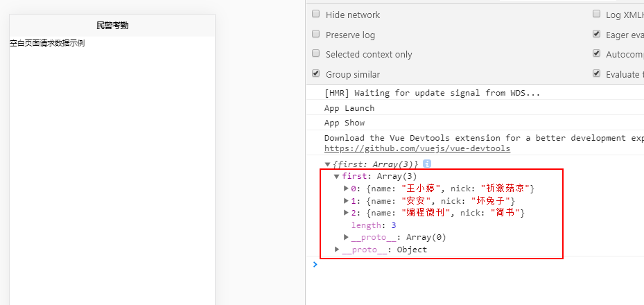Select the length: 3 property row
The height and width of the screenshot is (305, 644).
374,225
